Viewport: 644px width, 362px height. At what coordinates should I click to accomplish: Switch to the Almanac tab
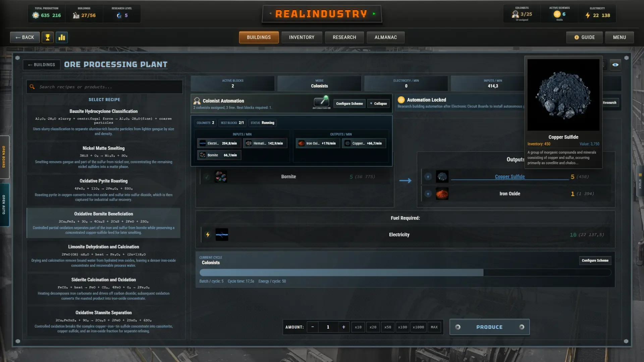tap(385, 37)
